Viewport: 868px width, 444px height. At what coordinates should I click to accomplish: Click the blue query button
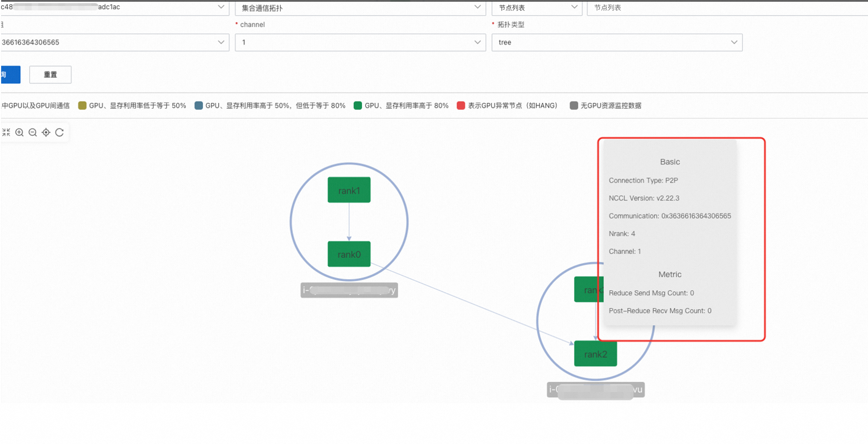(x=10, y=75)
